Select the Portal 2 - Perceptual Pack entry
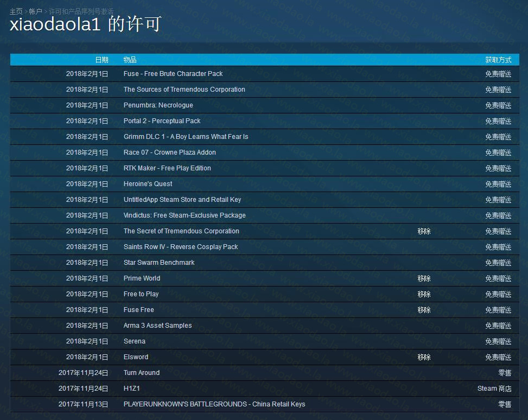Viewport: 528px width, 420px height. click(x=162, y=121)
